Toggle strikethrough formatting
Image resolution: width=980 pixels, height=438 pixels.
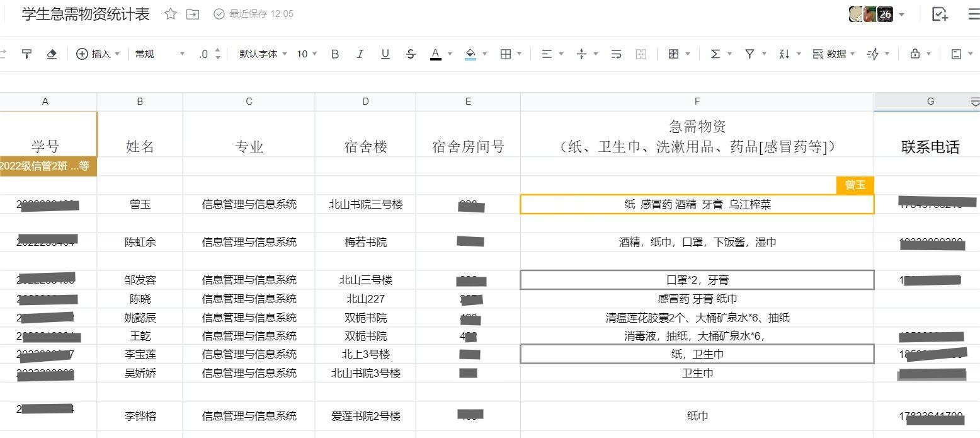pyautogui.click(x=411, y=54)
